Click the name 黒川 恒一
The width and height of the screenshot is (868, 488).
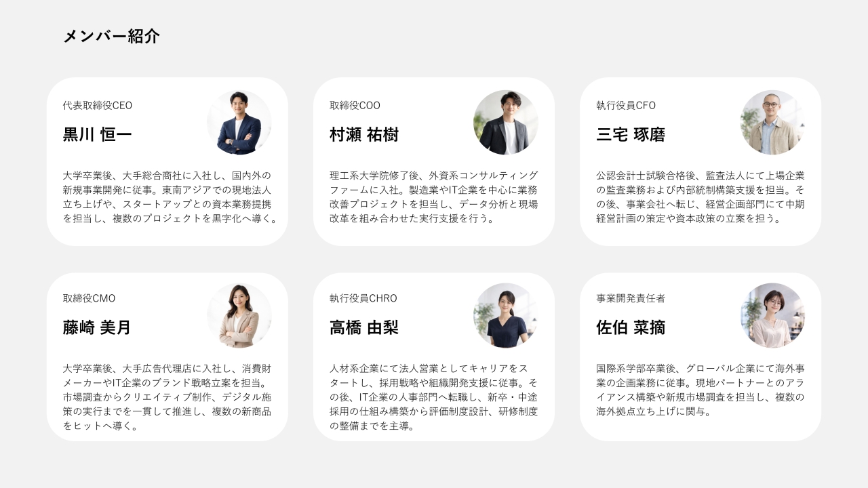click(98, 135)
